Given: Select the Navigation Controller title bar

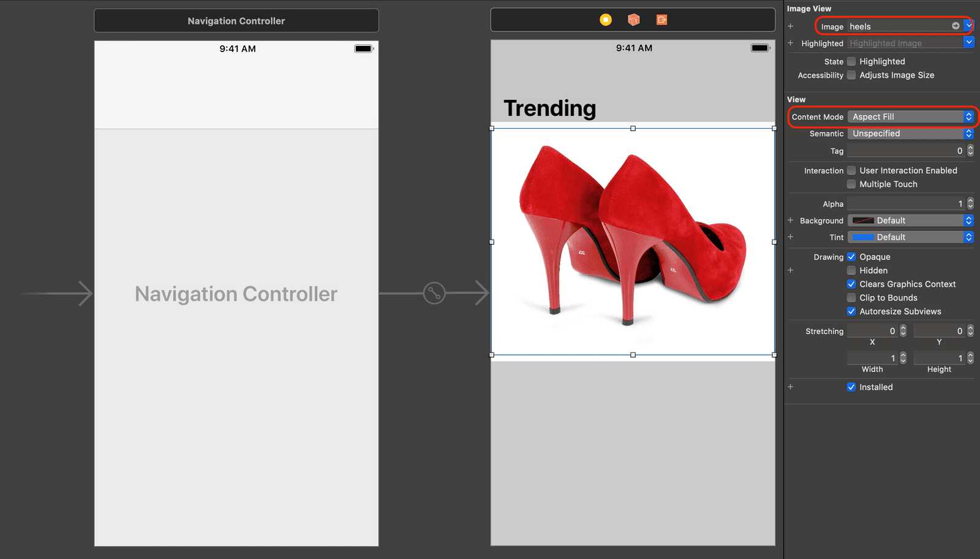Looking at the screenshot, I should [x=236, y=21].
